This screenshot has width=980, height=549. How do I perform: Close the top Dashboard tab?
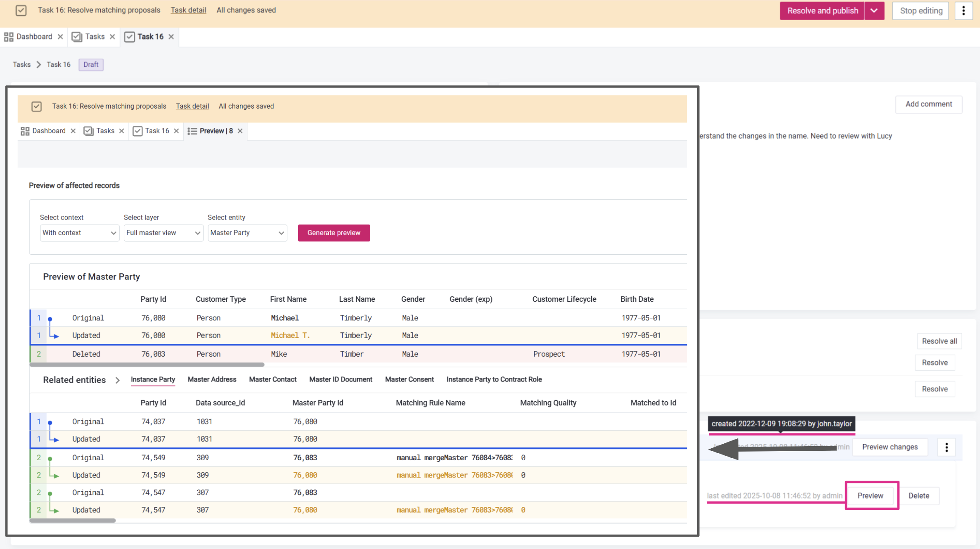click(60, 37)
